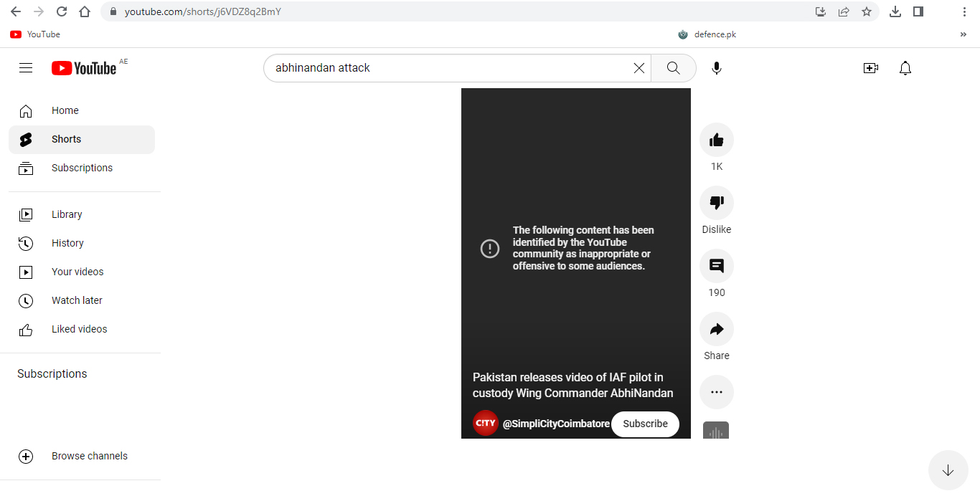The image size is (980, 496).
Task: Go back with the browser back arrow
Action: [x=16, y=11]
